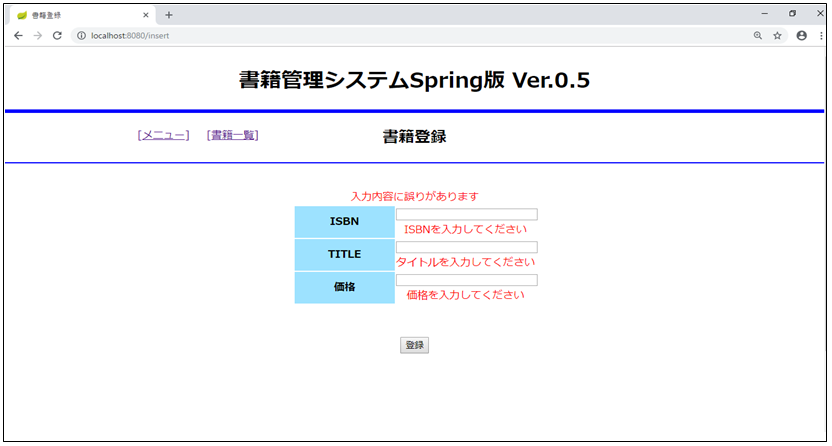The width and height of the screenshot is (832, 446).
Task: Click the browser forward arrow
Action: pyautogui.click(x=38, y=35)
